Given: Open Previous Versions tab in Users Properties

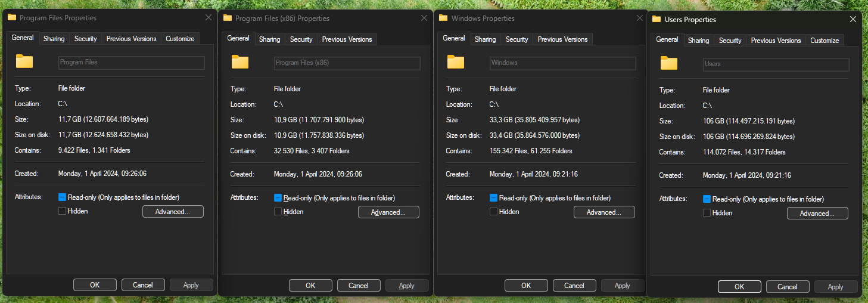Looking at the screenshot, I should (776, 41).
